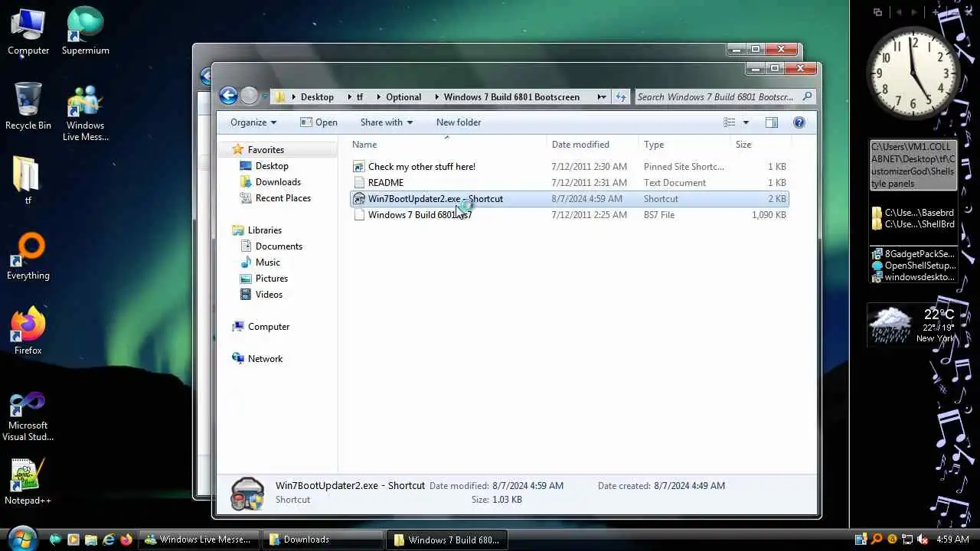
Task: Open the Videos library
Action: point(269,295)
